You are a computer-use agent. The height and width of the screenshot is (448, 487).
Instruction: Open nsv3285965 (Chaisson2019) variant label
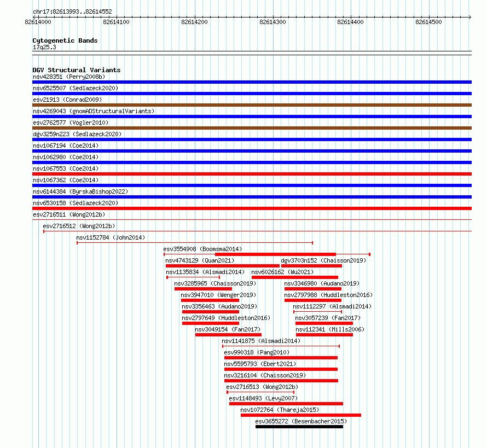pos(215,283)
